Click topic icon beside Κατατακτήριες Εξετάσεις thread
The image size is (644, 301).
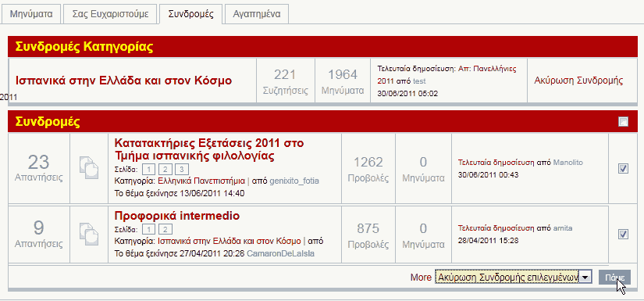pos(89,167)
